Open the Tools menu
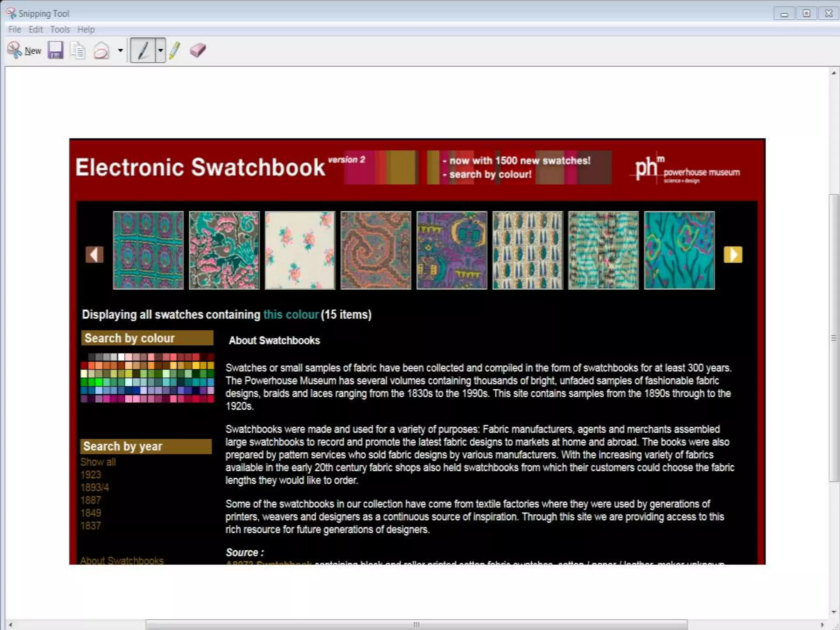 pyautogui.click(x=60, y=30)
